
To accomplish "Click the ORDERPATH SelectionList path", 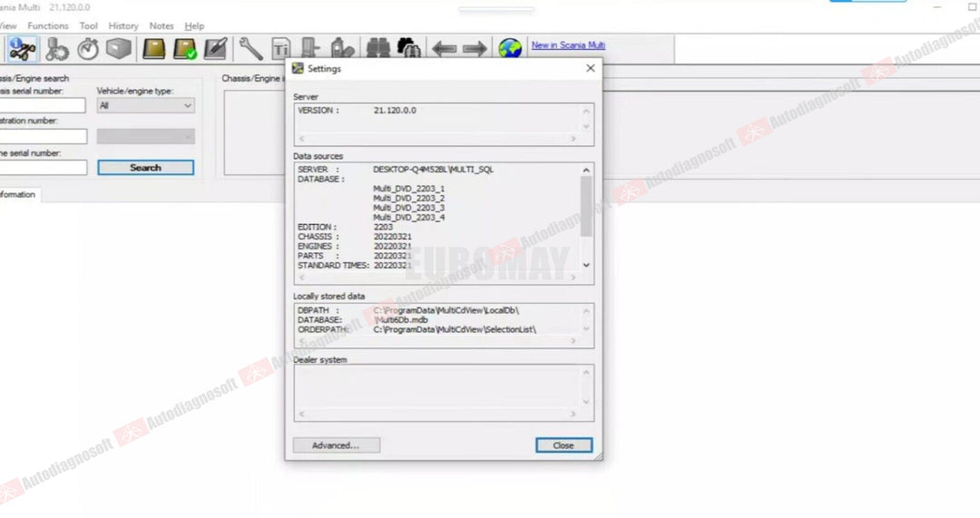I will 455,329.
